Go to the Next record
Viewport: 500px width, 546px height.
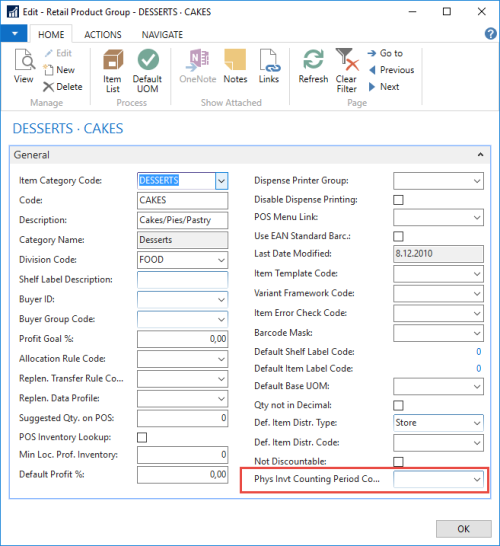[384, 87]
